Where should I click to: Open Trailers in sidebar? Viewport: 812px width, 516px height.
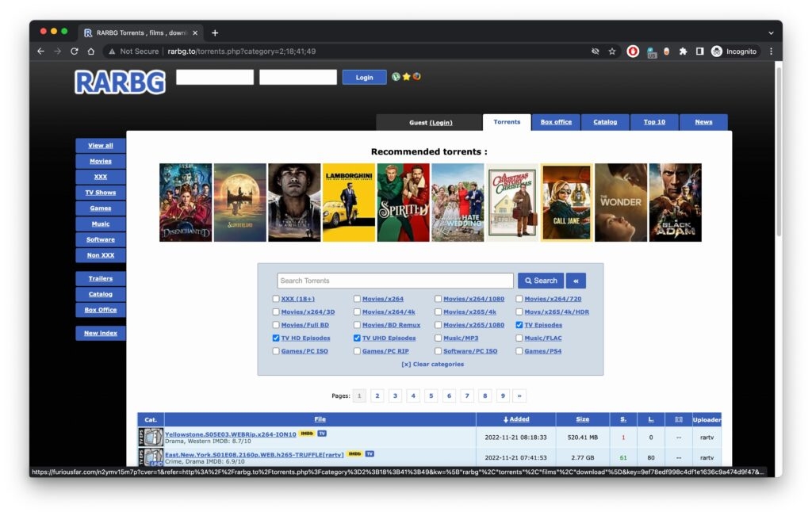coord(101,278)
